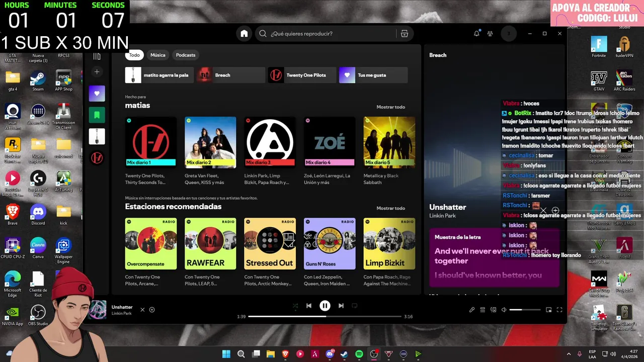This screenshot has width=644, height=362.
Task: Click Breach title in Now Playing panel
Action: 438,55
